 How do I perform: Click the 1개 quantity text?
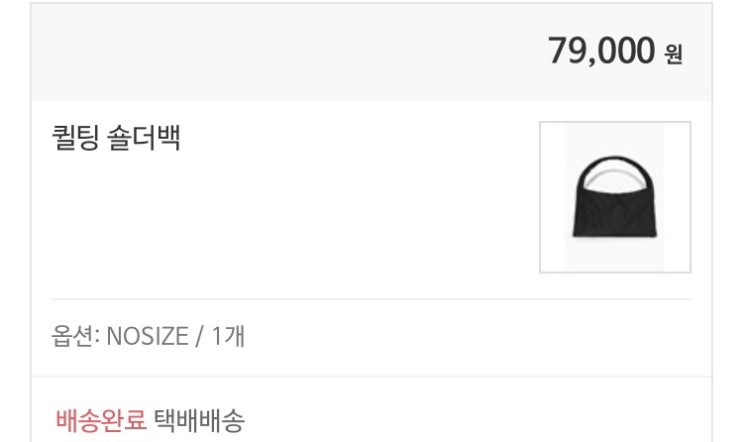tap(228, 336)
